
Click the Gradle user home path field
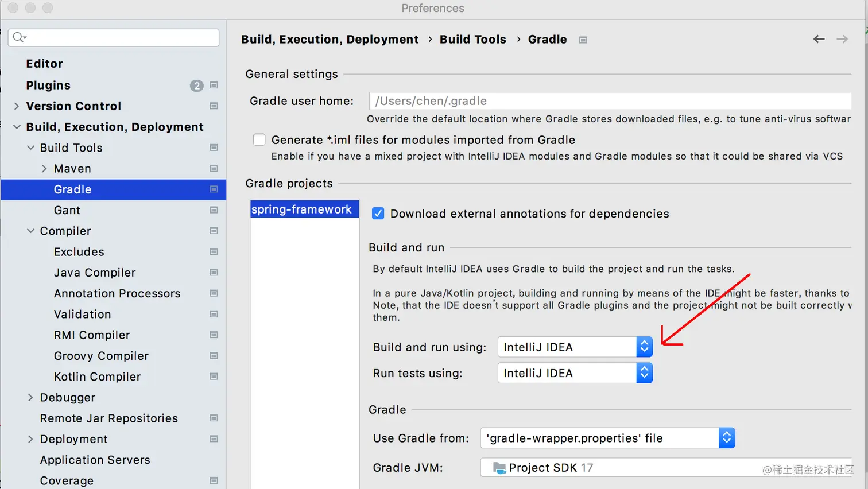609,101
